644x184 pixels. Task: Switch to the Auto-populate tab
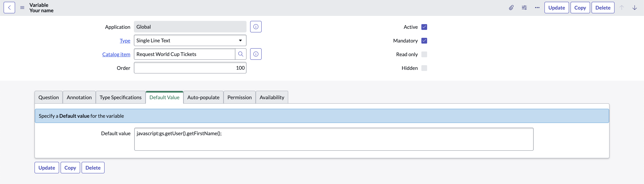tap(203, 97)
